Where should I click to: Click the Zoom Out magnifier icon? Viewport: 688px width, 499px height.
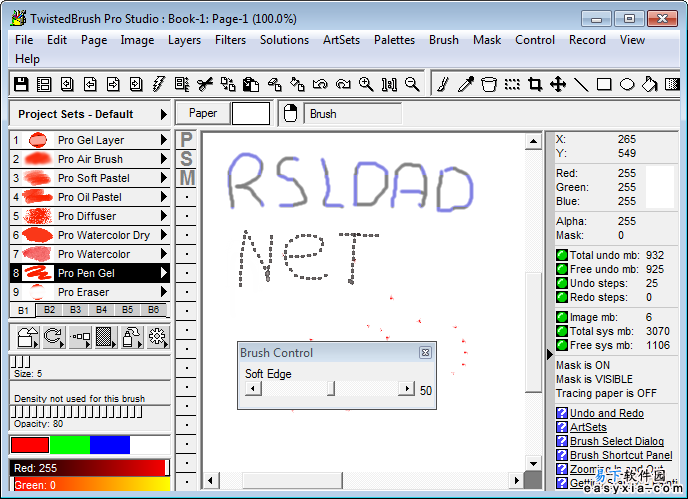(x=412, y=84)
